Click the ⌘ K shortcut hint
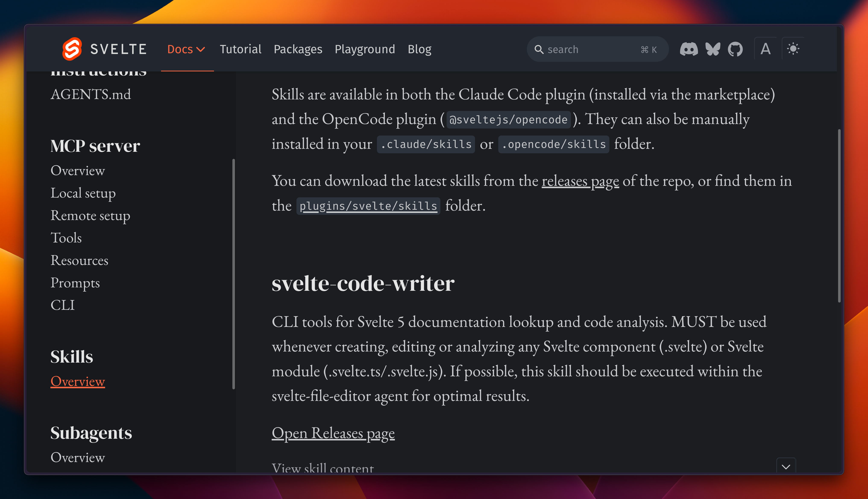 point(649,50)
